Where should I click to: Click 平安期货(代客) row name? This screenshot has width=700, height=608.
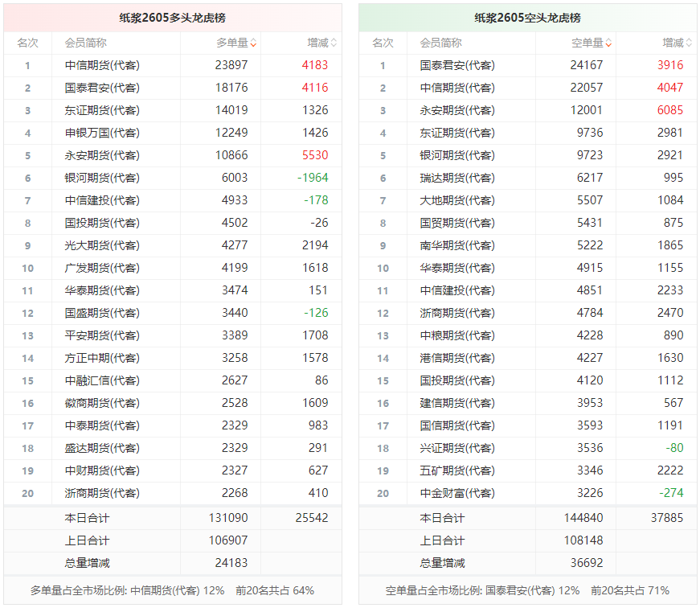(102, 335)
